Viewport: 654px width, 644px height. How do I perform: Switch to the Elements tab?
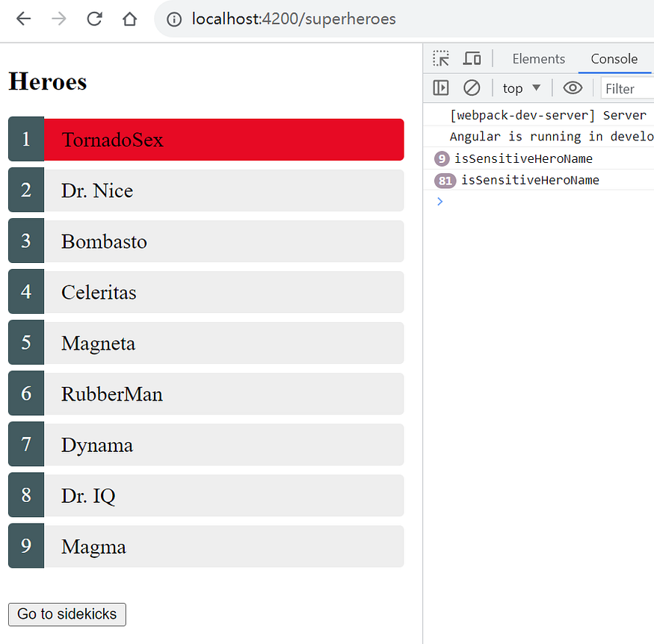tap(538, 59)
